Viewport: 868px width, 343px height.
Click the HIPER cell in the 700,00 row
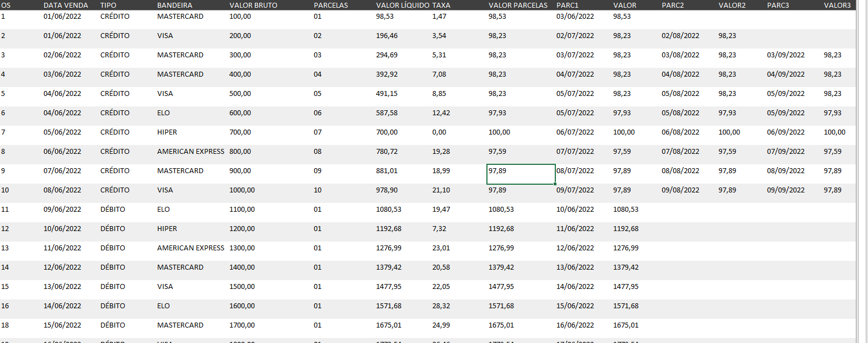click(167, 132)
